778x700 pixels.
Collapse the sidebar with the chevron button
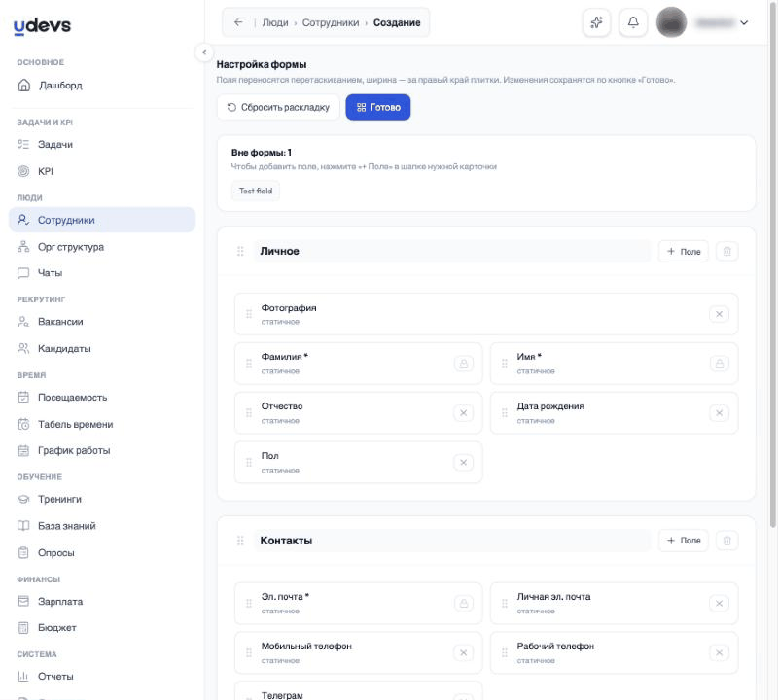click(204, 52)
